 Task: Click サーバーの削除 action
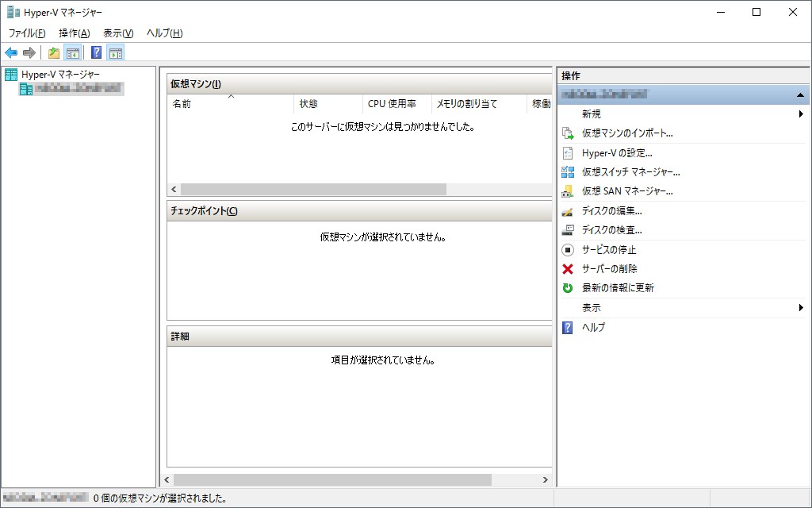[x=610, y=269]
